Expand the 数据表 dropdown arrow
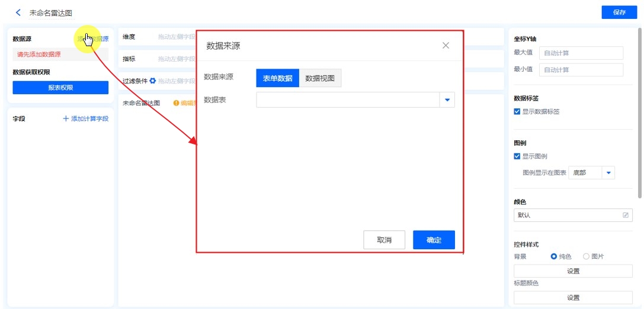Screen dimensions: 644x309 pyautogui.click(x=447, y=100)
